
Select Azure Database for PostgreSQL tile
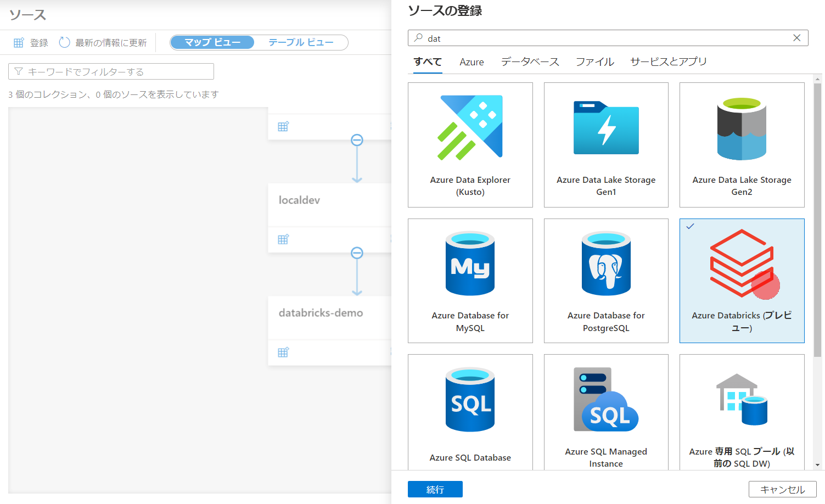click(x=606, y=281)
